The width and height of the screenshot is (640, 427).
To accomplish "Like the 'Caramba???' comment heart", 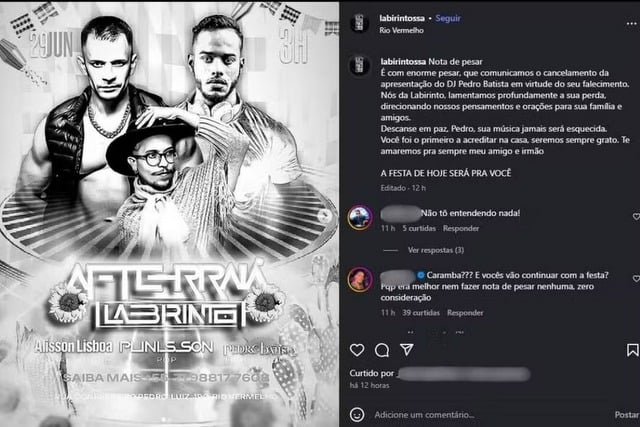I will pos(636,278).
